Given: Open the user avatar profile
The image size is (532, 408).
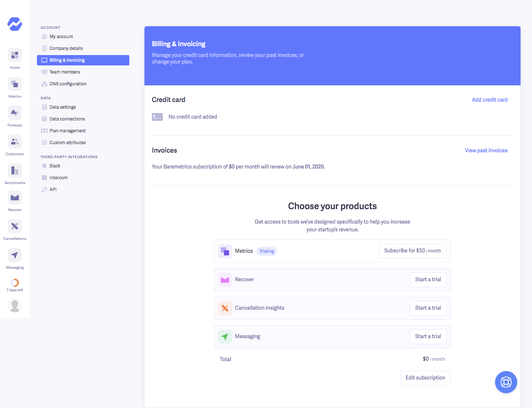Looking at the screenshot, I should (x=15, y=305).
